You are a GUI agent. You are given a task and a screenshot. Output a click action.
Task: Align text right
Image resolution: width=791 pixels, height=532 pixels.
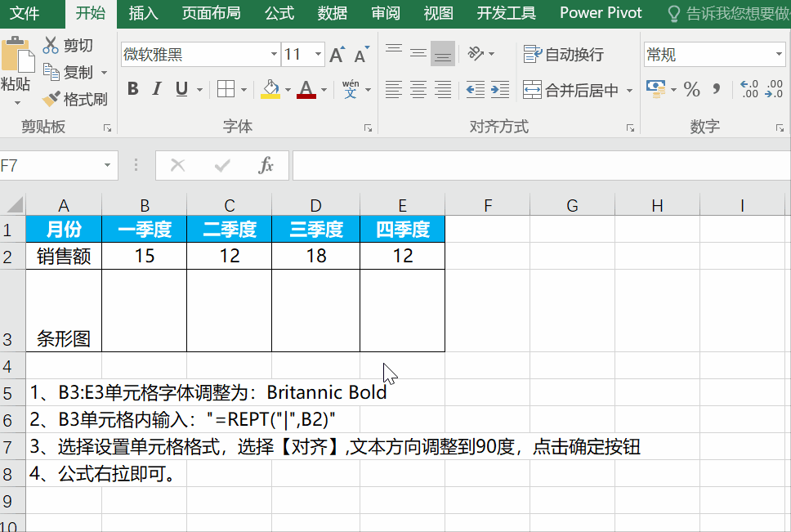tap(442, 90)
